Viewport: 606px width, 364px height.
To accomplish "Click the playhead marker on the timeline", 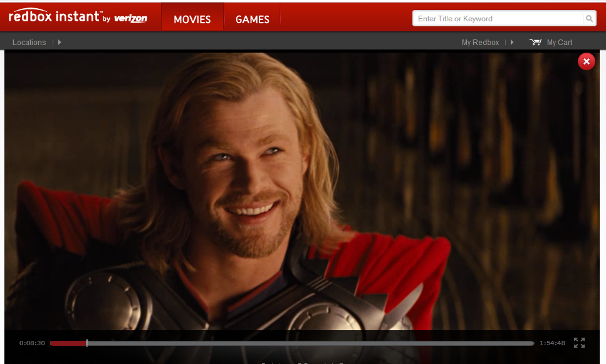I will coord(87,343).
